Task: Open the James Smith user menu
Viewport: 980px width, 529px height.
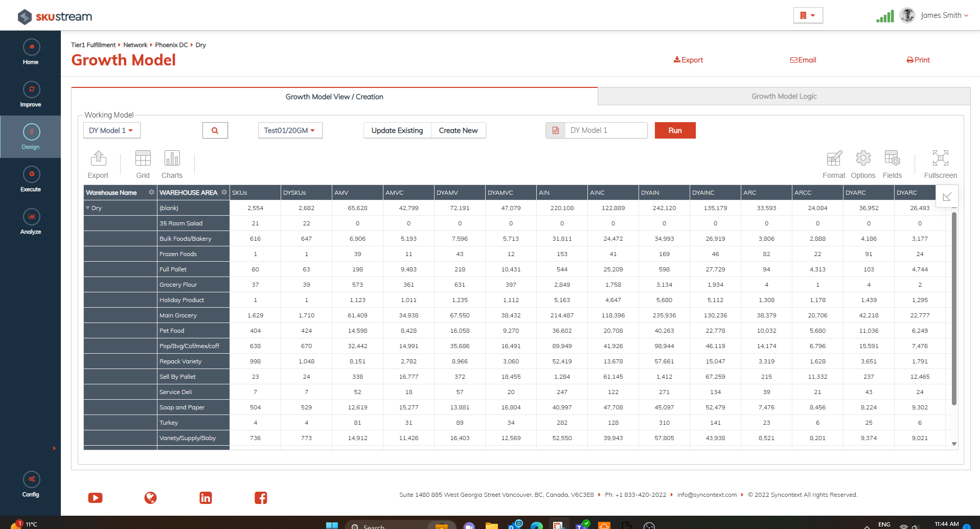Action: 944,15
